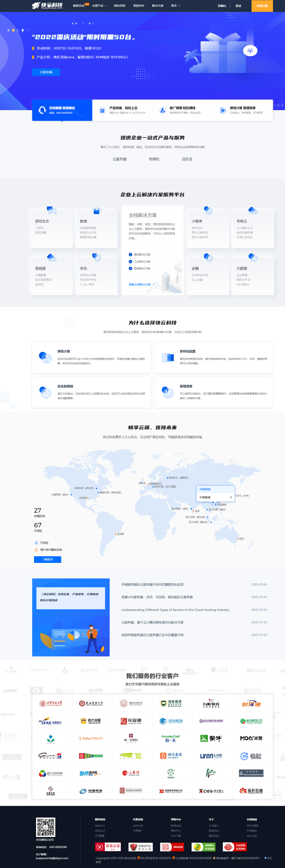The image size is (285, 868).
Task: Expand the 全部产品 dropdown menu
Action: point(99,6)
